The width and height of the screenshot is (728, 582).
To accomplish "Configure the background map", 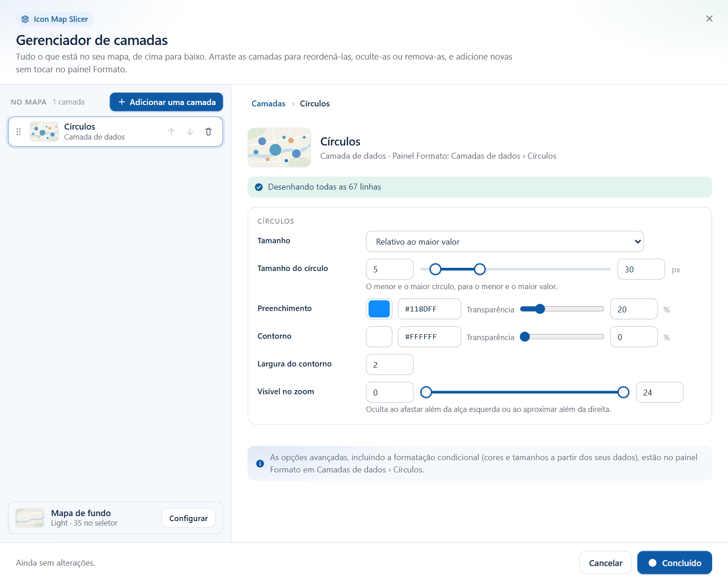I will [188, 518].
